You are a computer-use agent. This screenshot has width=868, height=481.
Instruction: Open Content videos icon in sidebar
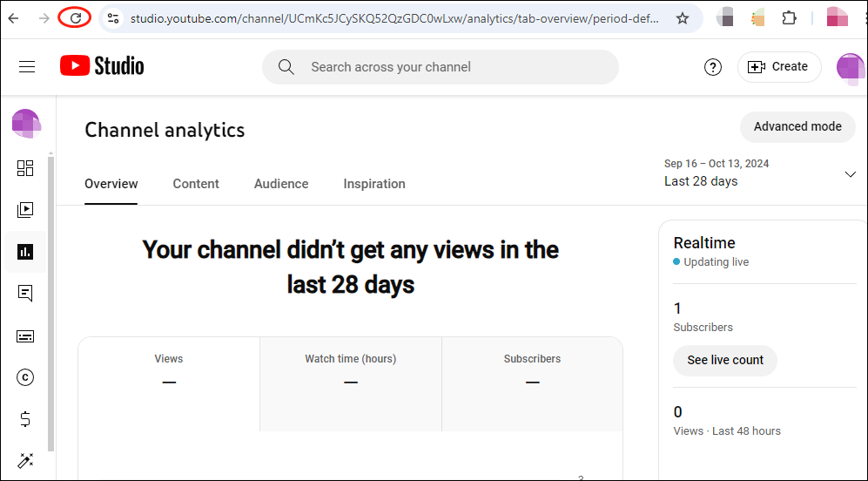pos(25,210)
